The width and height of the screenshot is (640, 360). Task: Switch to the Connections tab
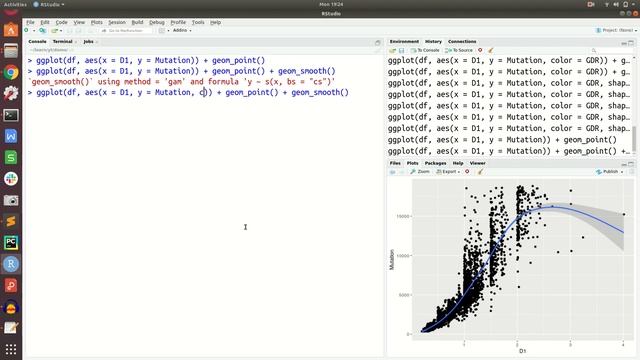tap(462, 42)
